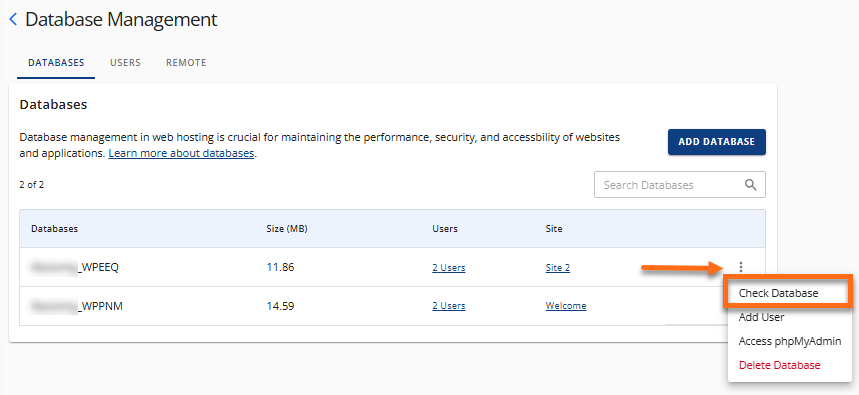Screen dimensions: 859x395
Task: Choose Delete Database from the menu
Action: [779, 365]
